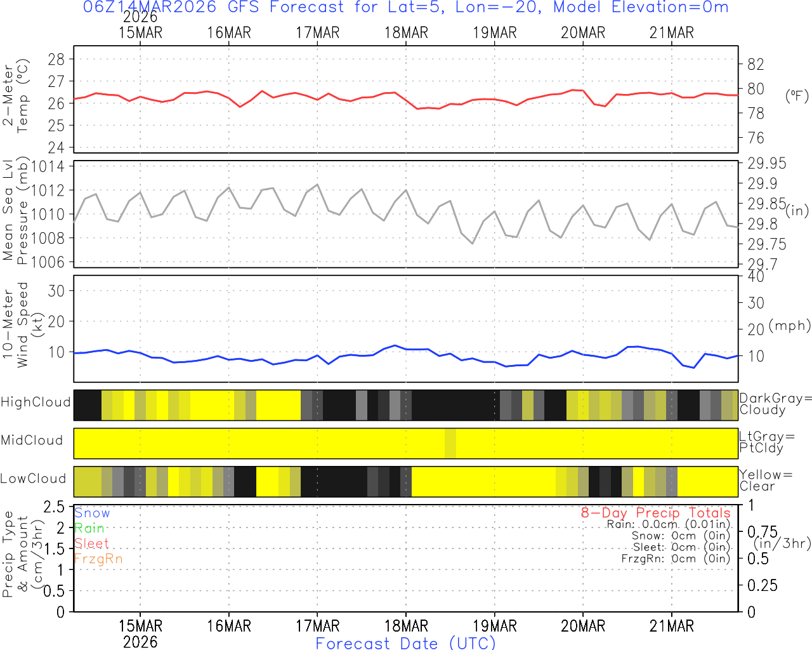Click the 2-Meter Temp axis label
Screen dimensions: 812x650
[15, 97]
